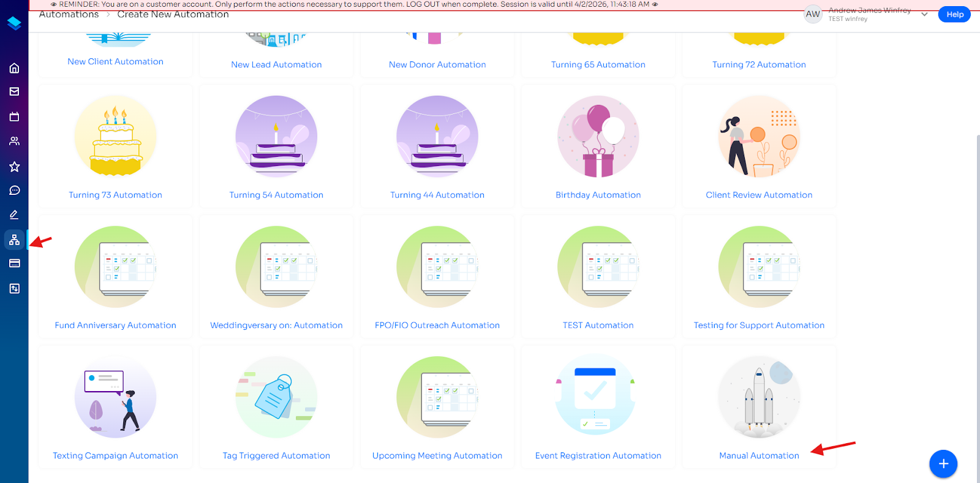Open New Donor Automation link
The width and height of the screenshot is (980, 483).
pyautogui.click(x=437, y=64)
